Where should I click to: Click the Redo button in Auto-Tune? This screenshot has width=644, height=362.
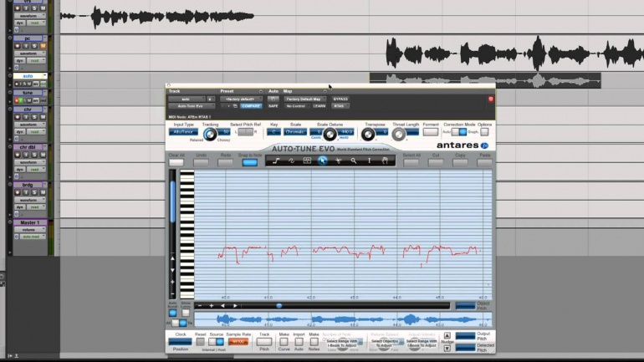coord(225,162)
